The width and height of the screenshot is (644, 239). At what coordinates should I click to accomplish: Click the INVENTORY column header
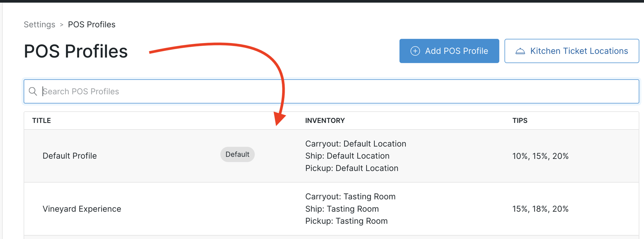(325, 121)
